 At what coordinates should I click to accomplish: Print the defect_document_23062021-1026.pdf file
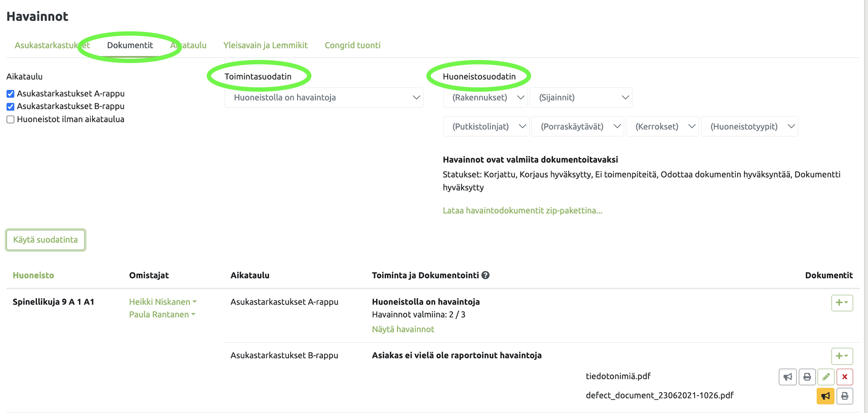pos(845,396)
